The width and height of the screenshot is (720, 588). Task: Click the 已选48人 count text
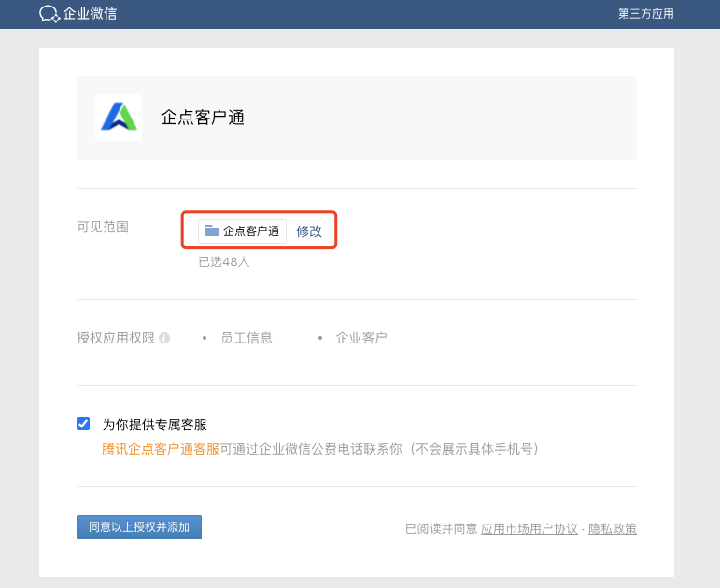224,261
